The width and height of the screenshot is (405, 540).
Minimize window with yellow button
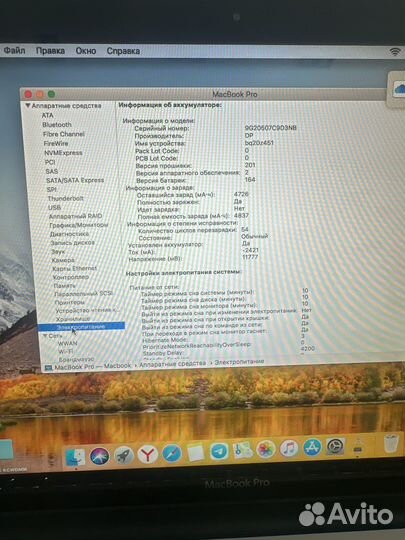(x=40, y=94)
